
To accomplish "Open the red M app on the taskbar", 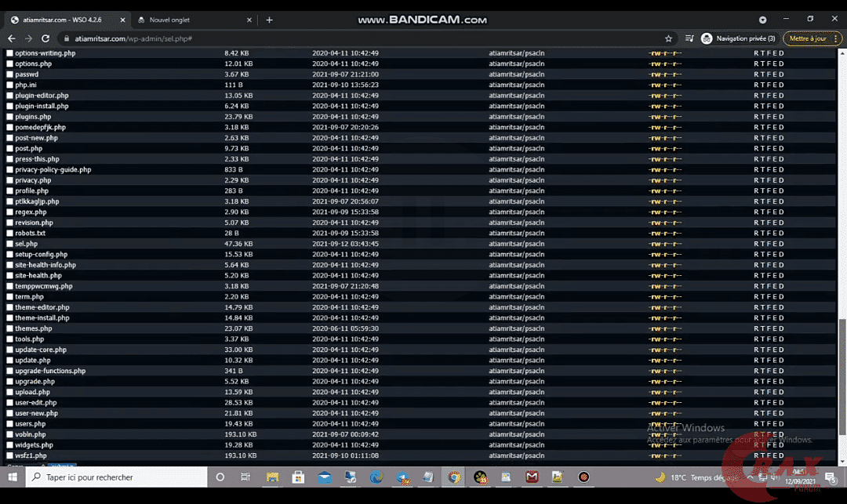I will (x=532, y=477).
